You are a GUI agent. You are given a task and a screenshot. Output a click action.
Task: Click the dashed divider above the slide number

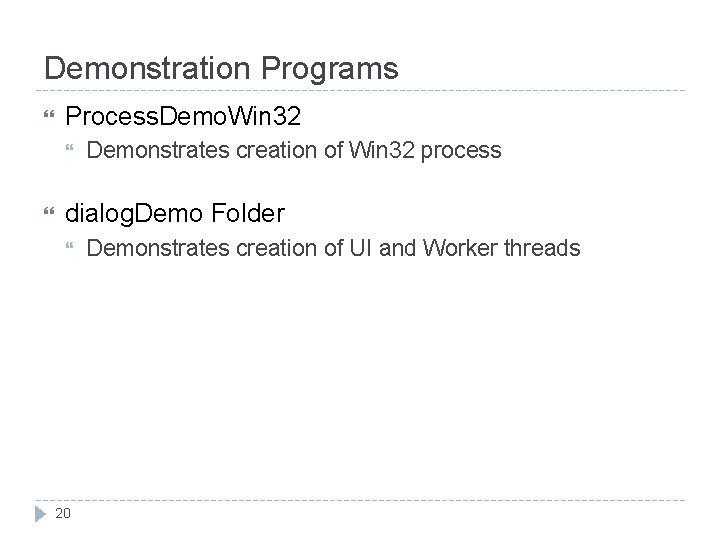[360, 499]
